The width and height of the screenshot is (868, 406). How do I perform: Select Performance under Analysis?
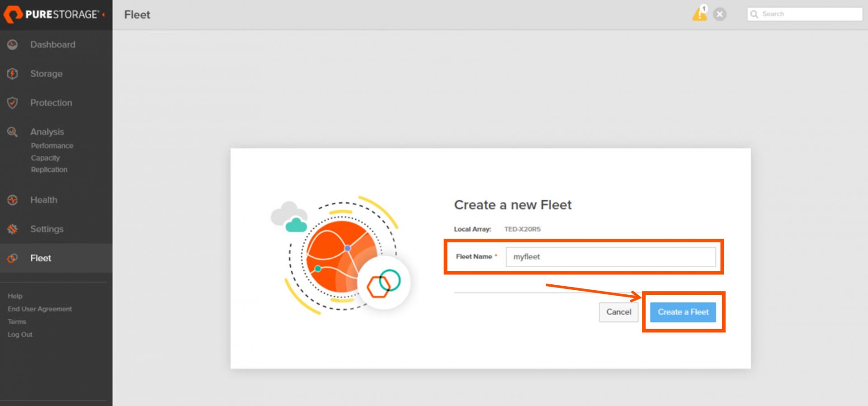point(52,146)
